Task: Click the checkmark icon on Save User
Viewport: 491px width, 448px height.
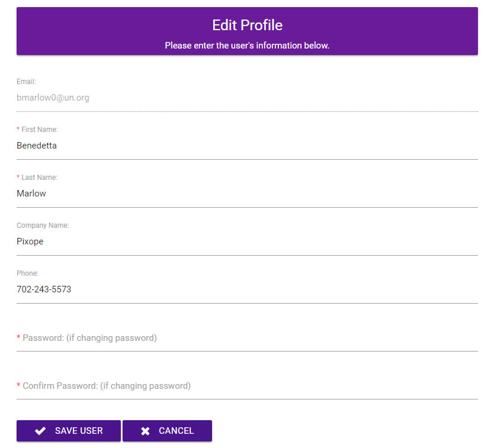Action: coord(40,431)
